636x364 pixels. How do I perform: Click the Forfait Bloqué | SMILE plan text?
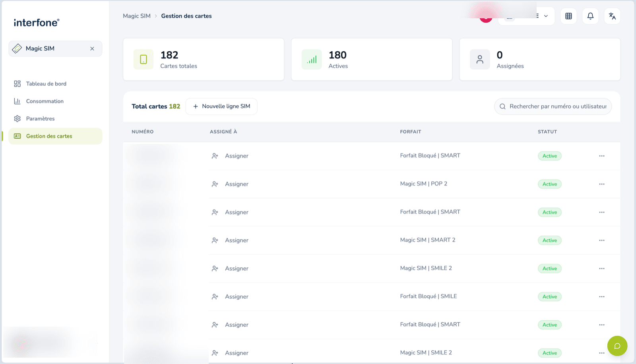pyautogui.click(x=429, y=296)
